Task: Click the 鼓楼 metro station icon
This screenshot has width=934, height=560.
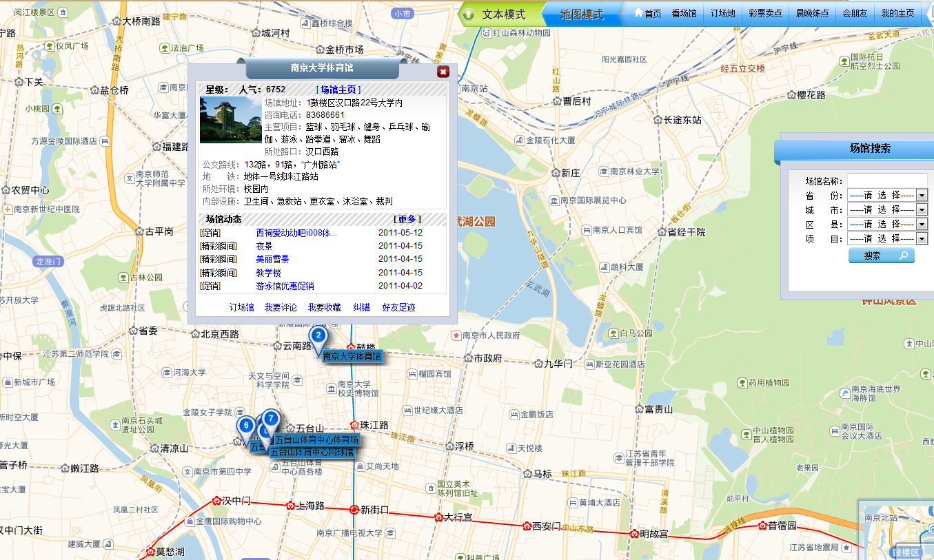Action: [x=351, y=347]
